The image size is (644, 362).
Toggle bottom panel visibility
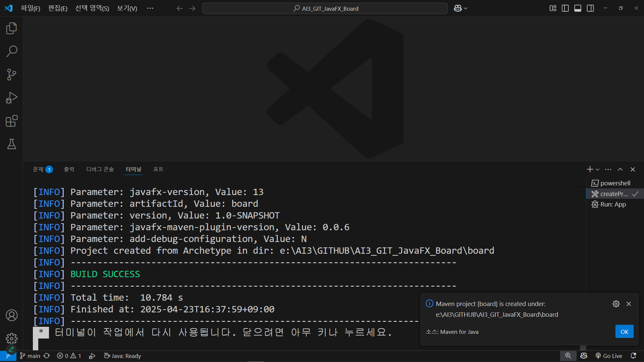tap(578, 8)
